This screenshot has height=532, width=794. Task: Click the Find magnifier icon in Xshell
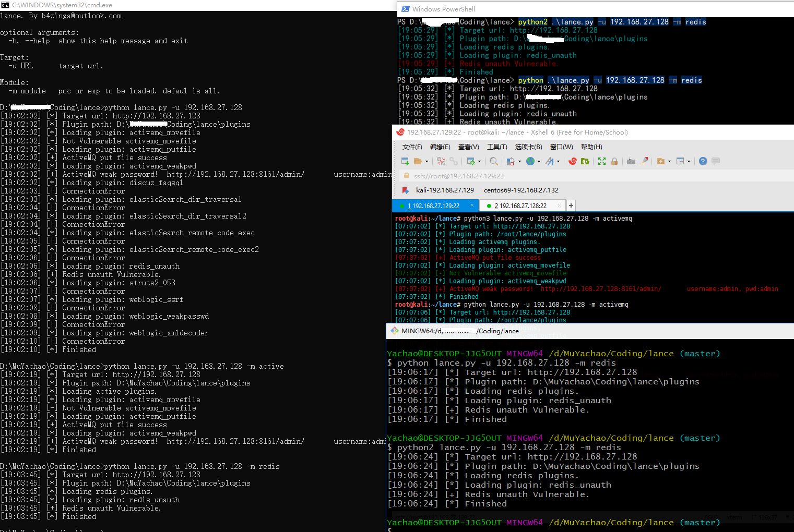pyautogui.click(x=494, y=161)
